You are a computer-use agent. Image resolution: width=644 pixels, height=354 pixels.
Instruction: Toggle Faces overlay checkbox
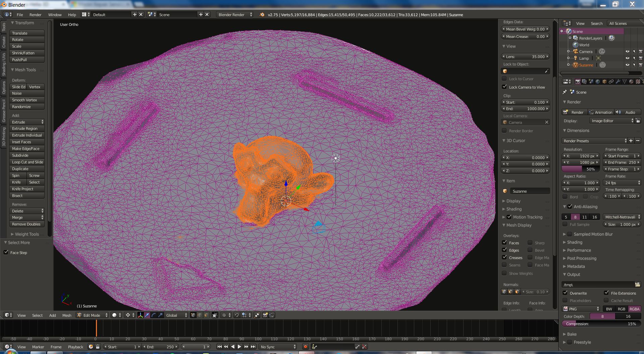click(504, 243)
